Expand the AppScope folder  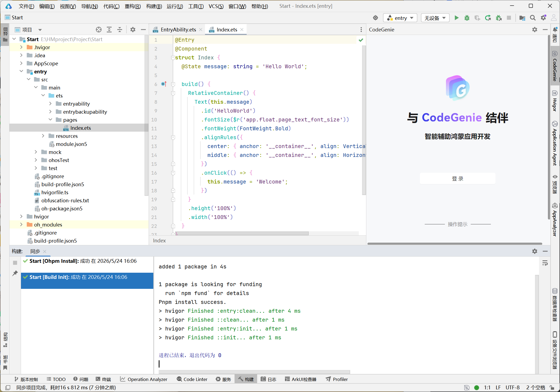(21, 63)
